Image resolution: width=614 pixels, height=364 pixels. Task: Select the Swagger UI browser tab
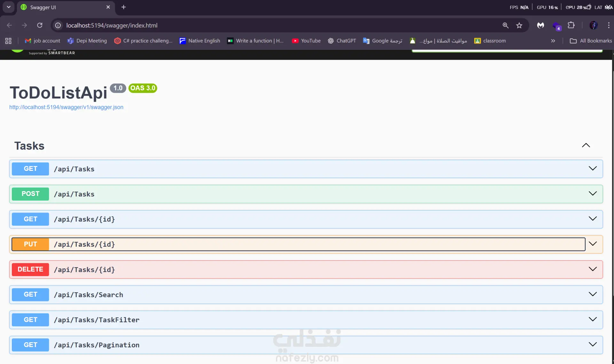pos(64,7)
